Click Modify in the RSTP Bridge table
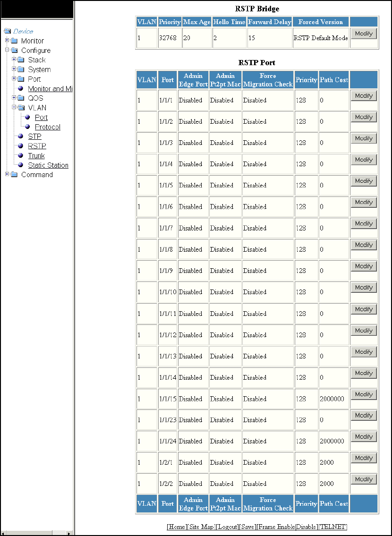This screenshot has height=536, width=392. point(364,34)
